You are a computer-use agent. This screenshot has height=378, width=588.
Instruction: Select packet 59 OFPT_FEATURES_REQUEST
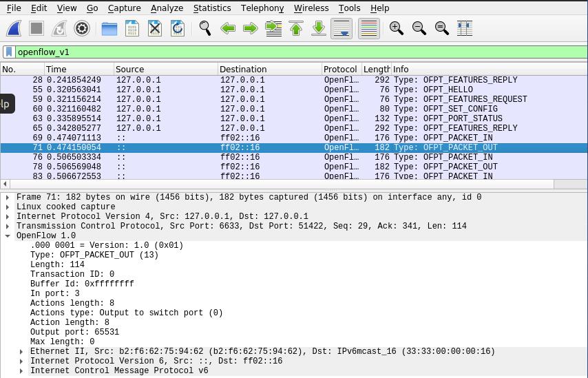click(x=294, y=99)
